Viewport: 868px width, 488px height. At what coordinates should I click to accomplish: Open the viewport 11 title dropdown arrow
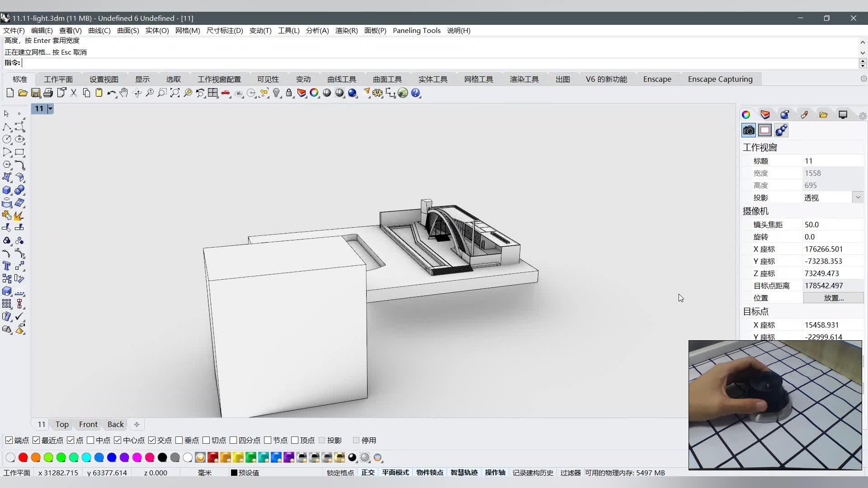(x=51, y=108)
